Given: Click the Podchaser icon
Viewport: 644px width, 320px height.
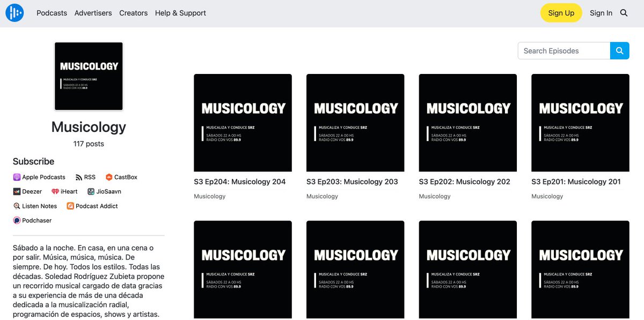Looking at the screenshot, I should coord(17,220).
